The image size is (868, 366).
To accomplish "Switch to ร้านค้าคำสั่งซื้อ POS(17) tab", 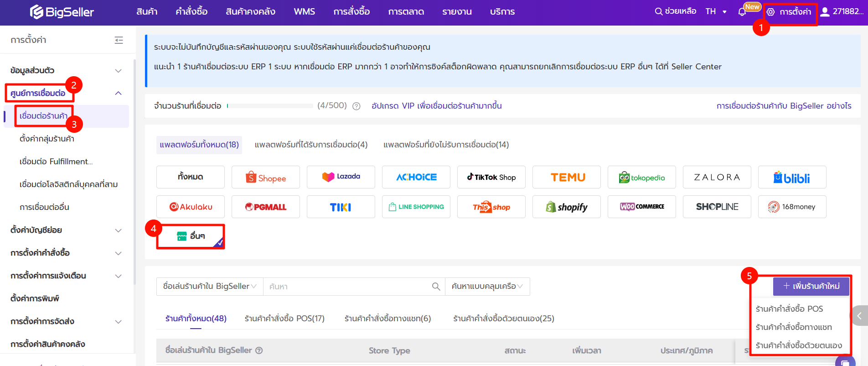I will [284, 319].
